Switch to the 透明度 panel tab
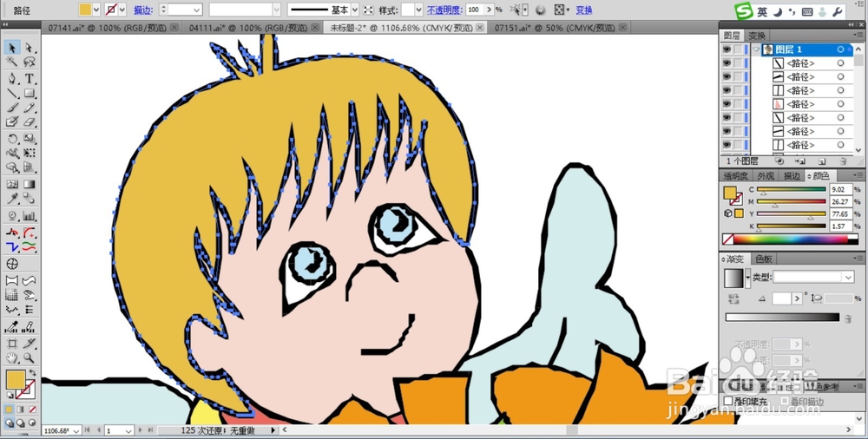Screen dimensions: 868x439 [x=736, y=176]
